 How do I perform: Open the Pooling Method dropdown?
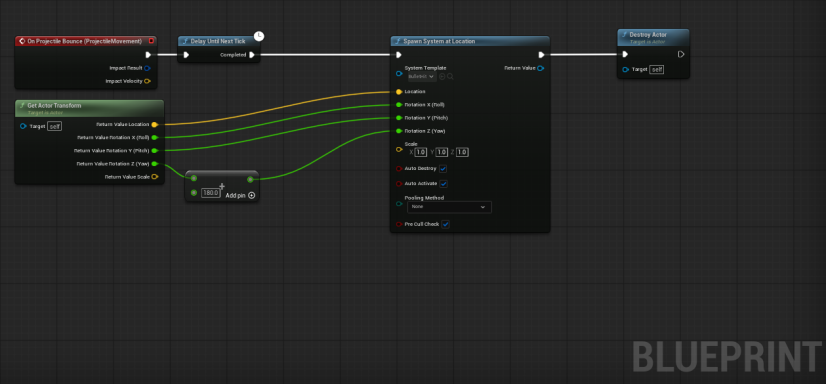point(449,207)
